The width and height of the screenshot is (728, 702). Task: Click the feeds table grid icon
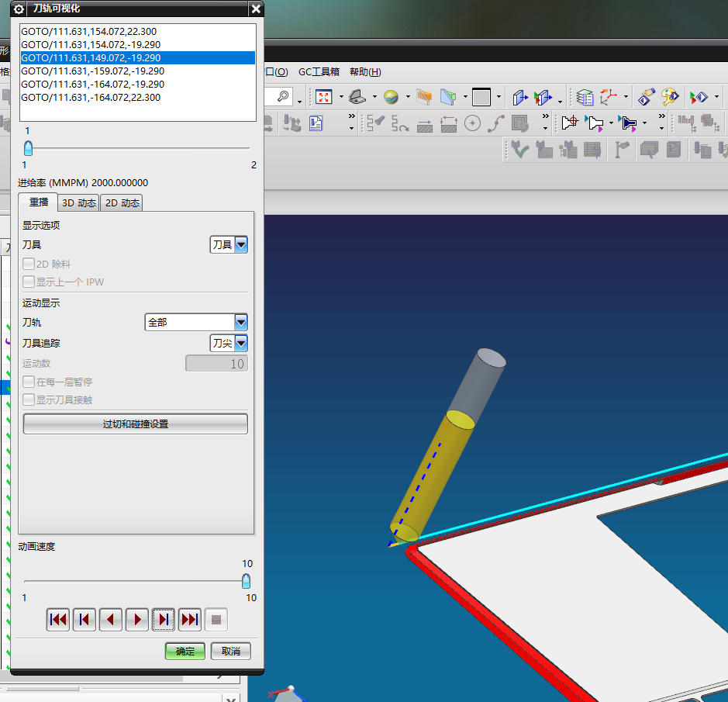[592, 150]
